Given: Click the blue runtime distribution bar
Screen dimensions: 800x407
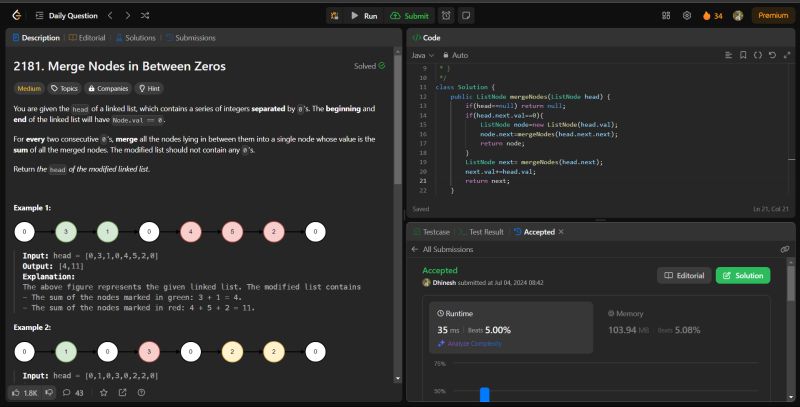Looking at the screenshot, I should tap(485, 395).
